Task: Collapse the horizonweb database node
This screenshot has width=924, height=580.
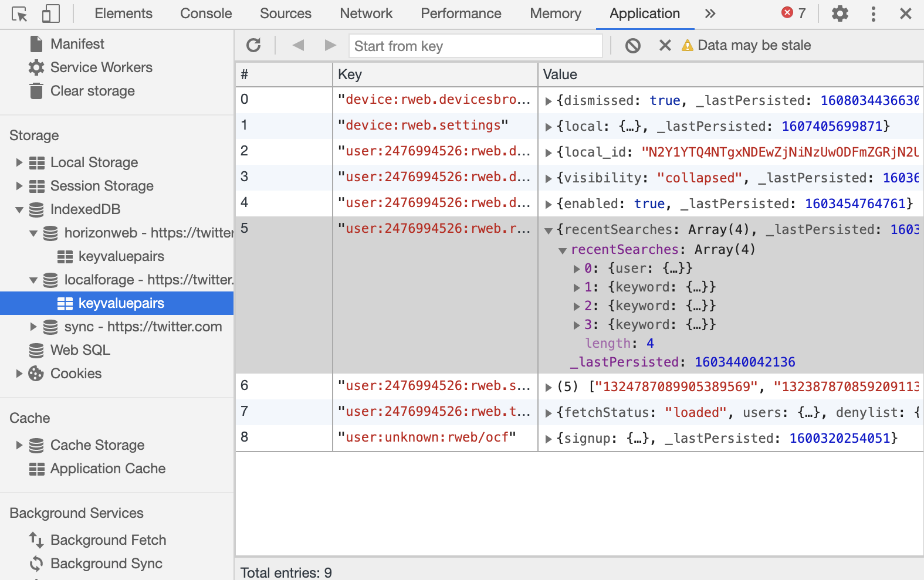Action: [33, 233]
